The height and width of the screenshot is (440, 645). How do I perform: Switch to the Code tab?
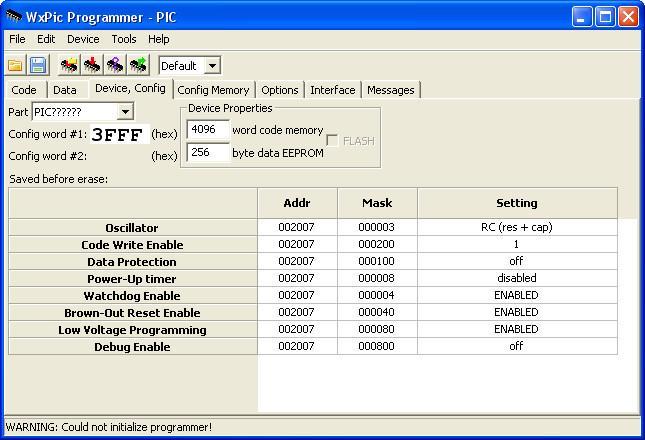click(x=24, y=90)
